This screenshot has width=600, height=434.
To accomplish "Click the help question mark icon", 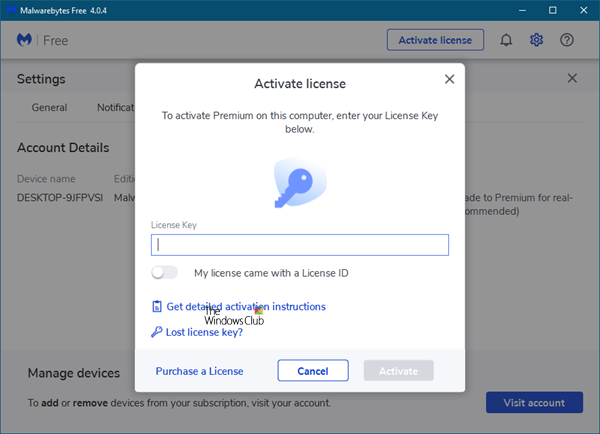I will pos(567,40).
